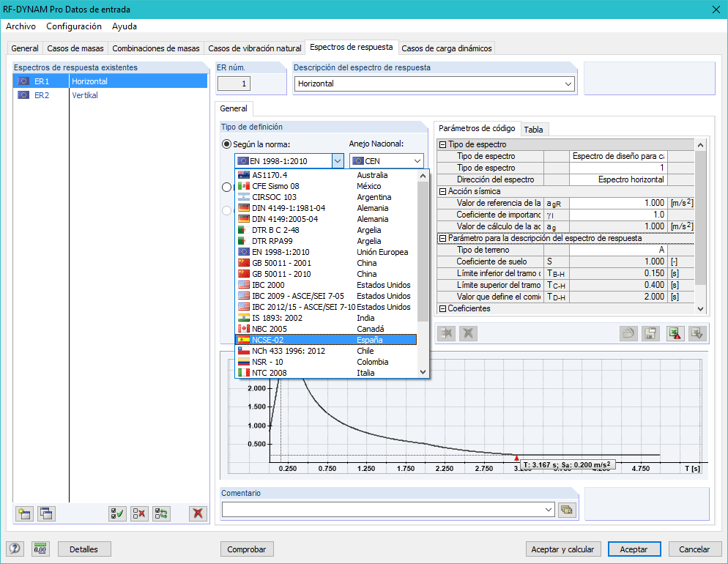Image resolution: width=728 pixels, height=564 pixels.
Task: Select DTR RPA99 Argelia entry
Action: (x=326, y=241)
